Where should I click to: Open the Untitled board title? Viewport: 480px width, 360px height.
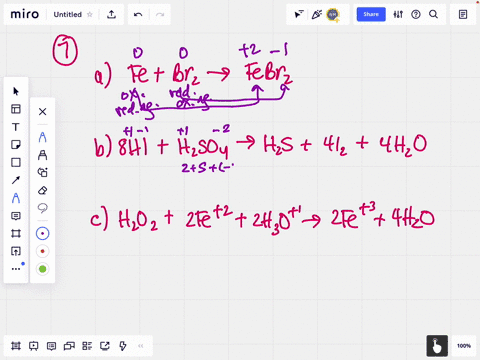coord(68,14)
